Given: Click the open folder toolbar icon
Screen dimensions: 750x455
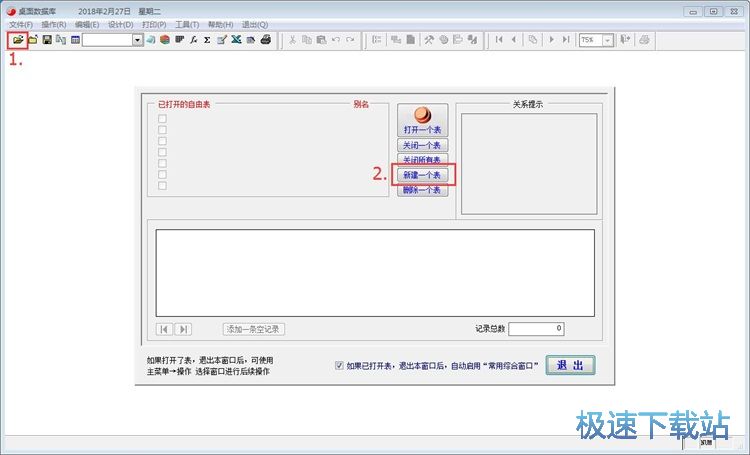Looking at the screenshot, I should 17,40.
